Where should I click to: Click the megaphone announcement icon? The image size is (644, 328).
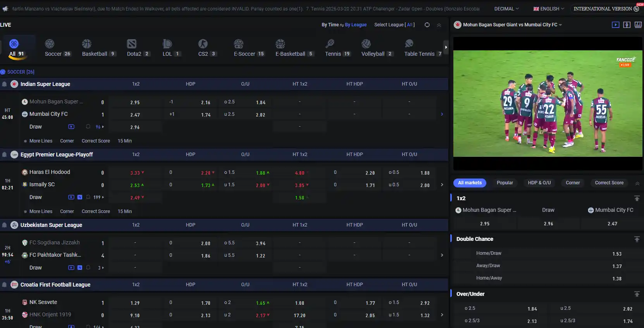point(5,9)
